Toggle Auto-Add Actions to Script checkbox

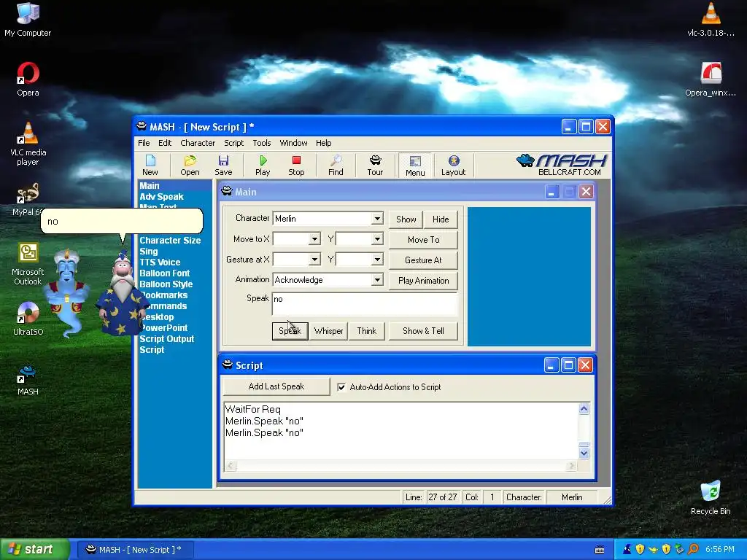pyautogui.click(x=341, y=387)
